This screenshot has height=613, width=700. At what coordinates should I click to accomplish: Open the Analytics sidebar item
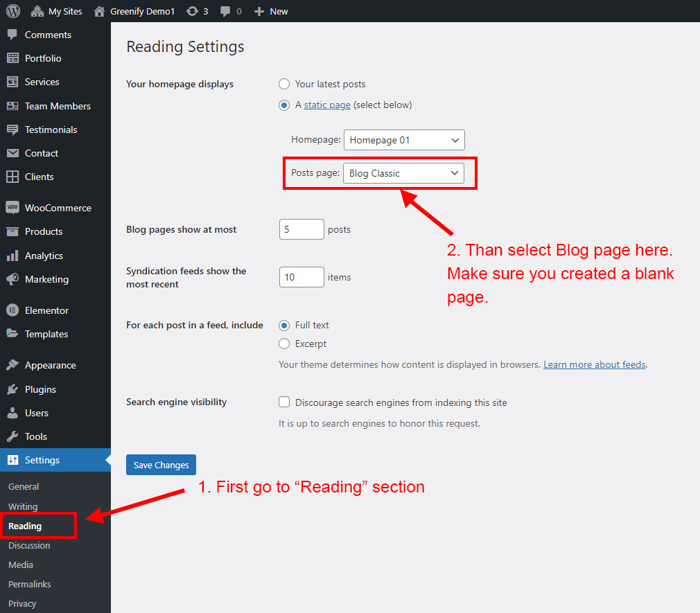(44, 256)
